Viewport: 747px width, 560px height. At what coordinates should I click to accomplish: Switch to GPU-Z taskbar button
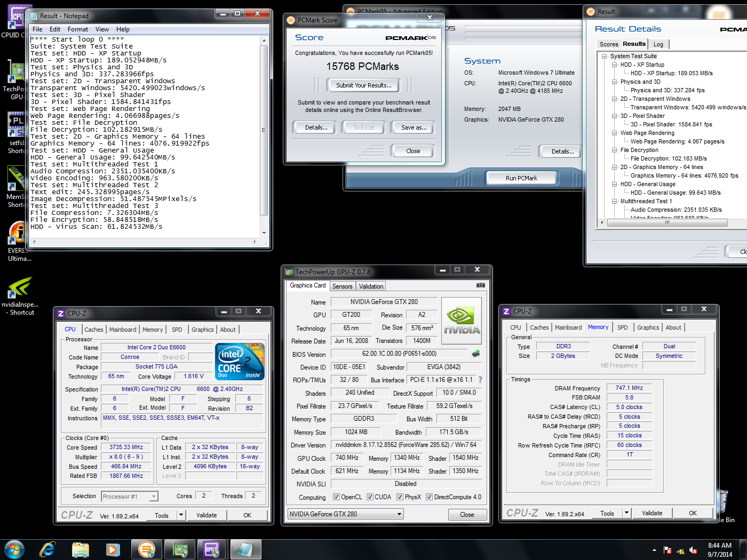[180, 549]
